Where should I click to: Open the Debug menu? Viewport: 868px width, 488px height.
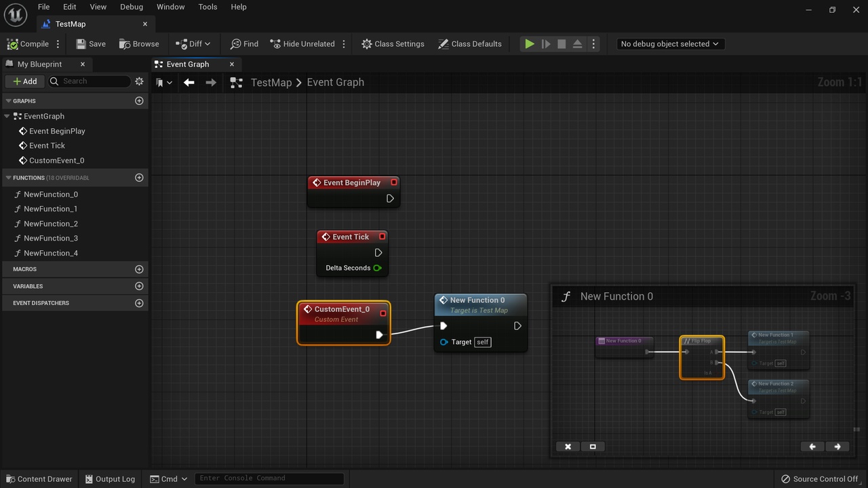click(132, 7)
